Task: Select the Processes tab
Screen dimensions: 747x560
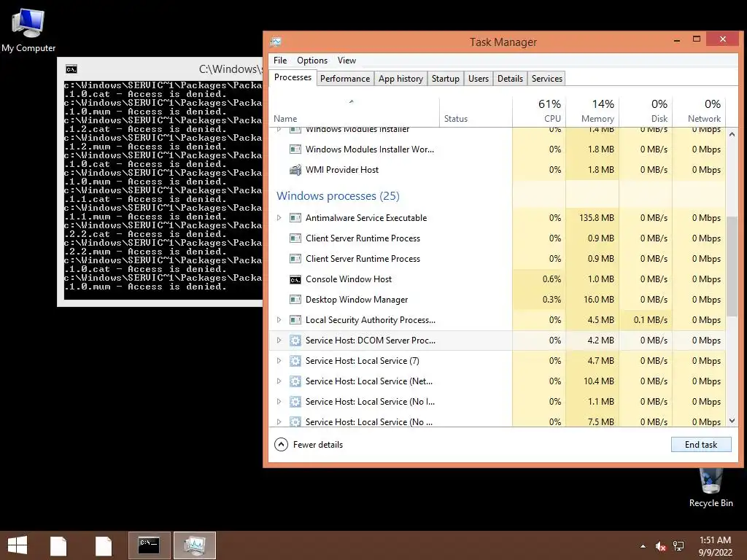Action: [293, 77]
